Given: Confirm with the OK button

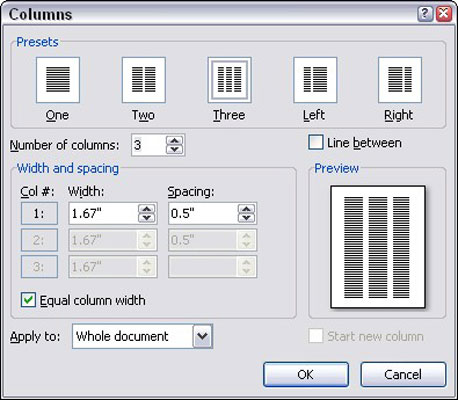Looking at the screenshot, I should (306, 374).
